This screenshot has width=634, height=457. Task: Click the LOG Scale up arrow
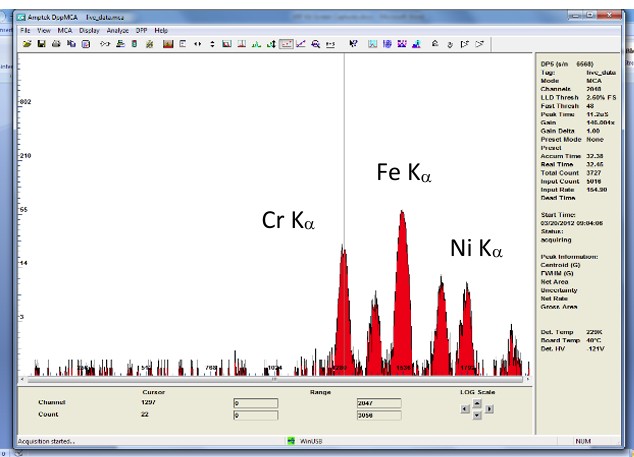coord(477,402)
